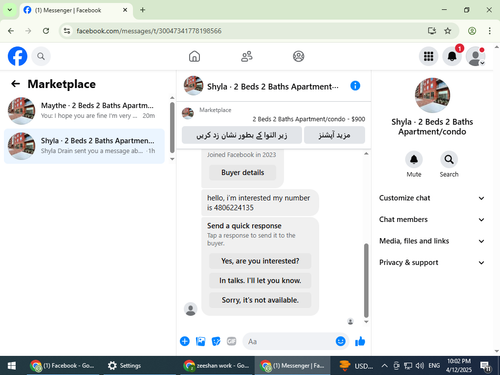The width and height of the screenshot is (500, 375).
Task: Reload the page in Chrome
Action: pyautogui.click(x=46, y=31)
